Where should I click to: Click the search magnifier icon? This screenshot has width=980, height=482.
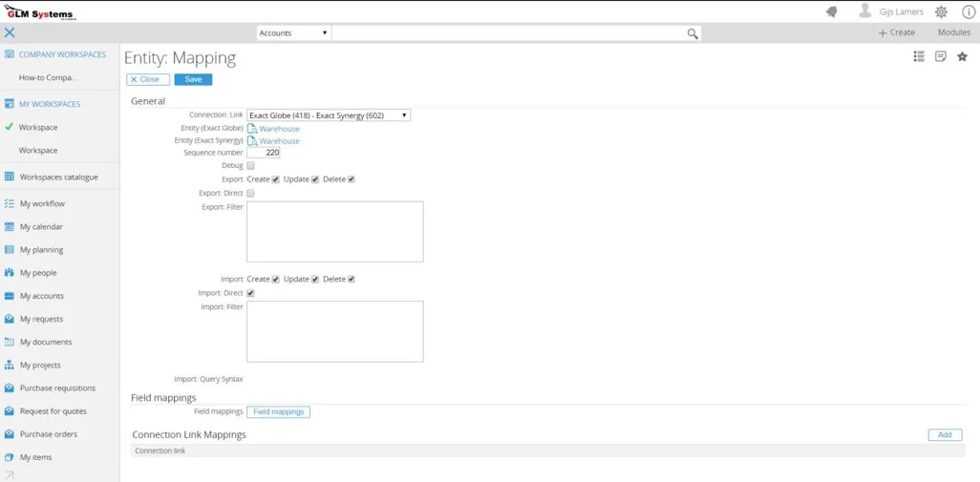[692, 33]
